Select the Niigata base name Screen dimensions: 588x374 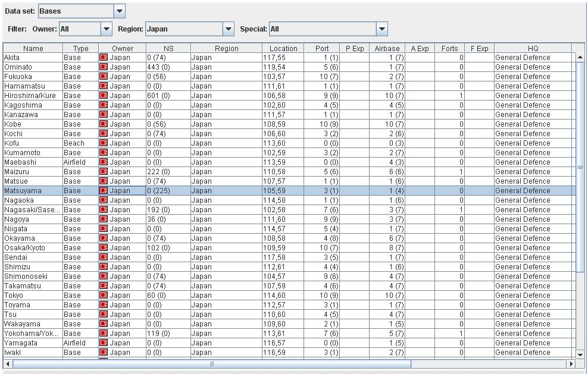(15, 228)
